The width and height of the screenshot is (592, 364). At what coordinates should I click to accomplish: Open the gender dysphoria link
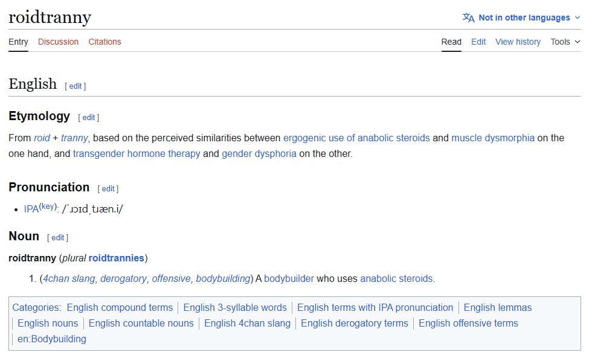[259, 154]
